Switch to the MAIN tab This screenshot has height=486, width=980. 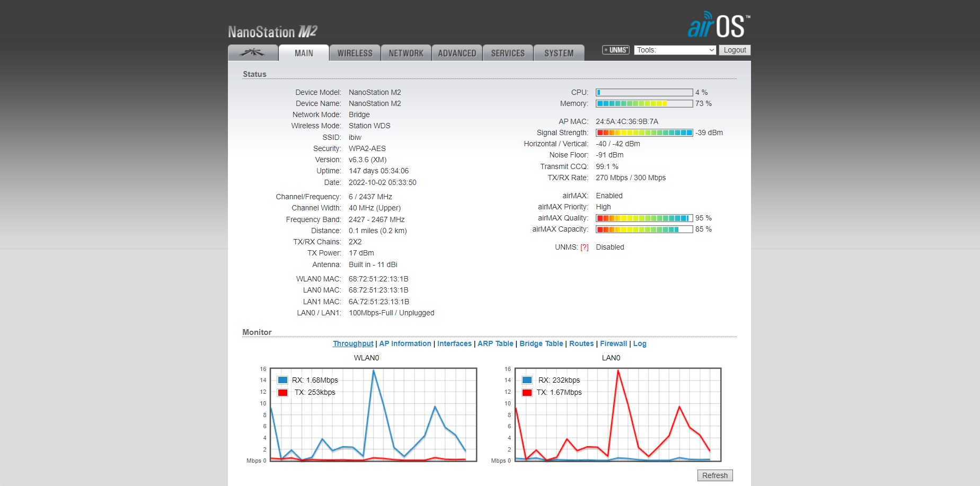(x=304, y=53)
